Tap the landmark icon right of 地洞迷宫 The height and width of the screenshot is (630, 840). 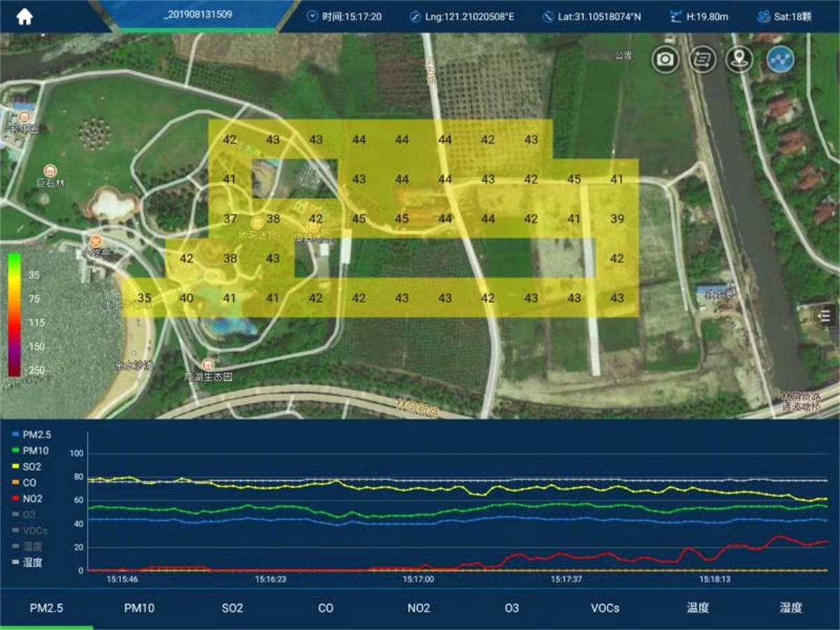[x=314, y=226]
